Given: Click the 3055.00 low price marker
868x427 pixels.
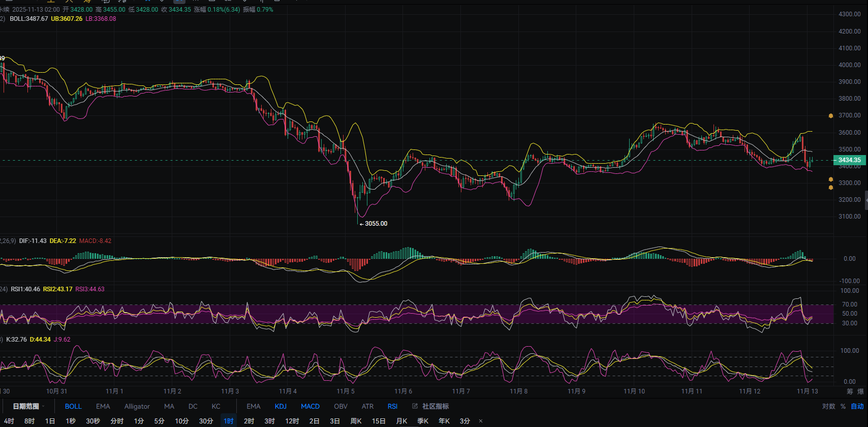Looking at the screenshot, I should 376,224.
